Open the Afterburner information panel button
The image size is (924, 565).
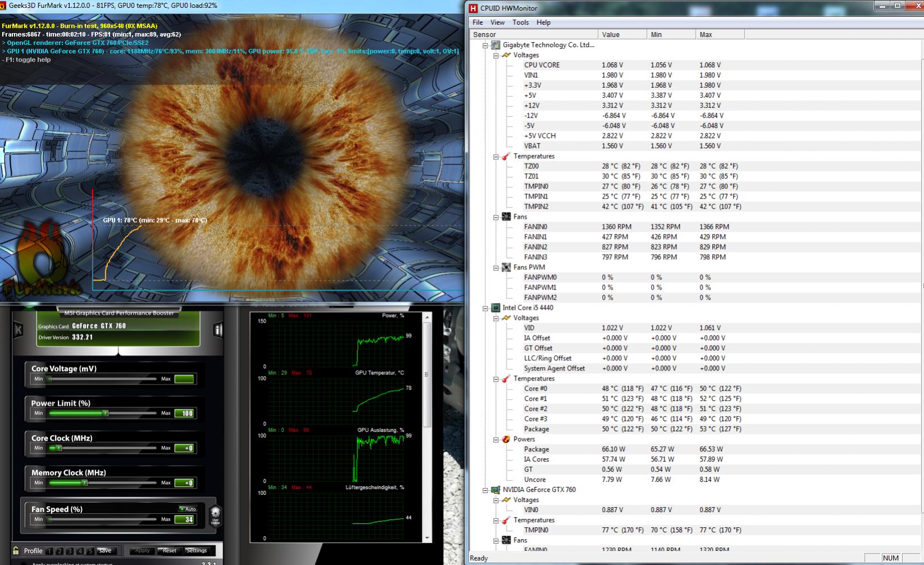click(218, 329)
